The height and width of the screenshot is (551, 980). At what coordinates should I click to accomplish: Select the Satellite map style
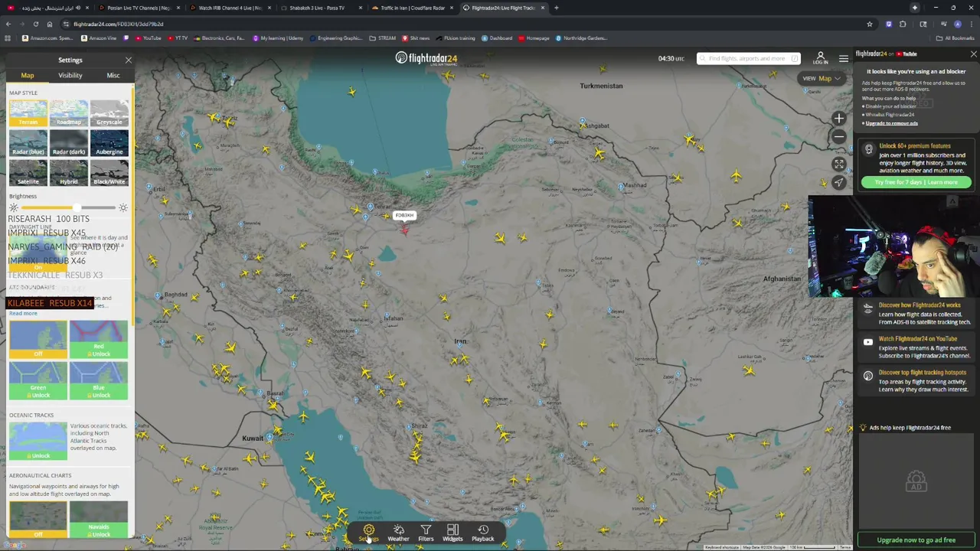[x=28, y=173]
